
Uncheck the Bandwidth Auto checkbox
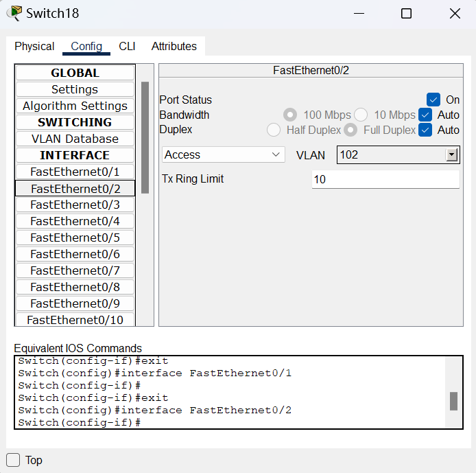pyautogui.click(x=425, y=115)
